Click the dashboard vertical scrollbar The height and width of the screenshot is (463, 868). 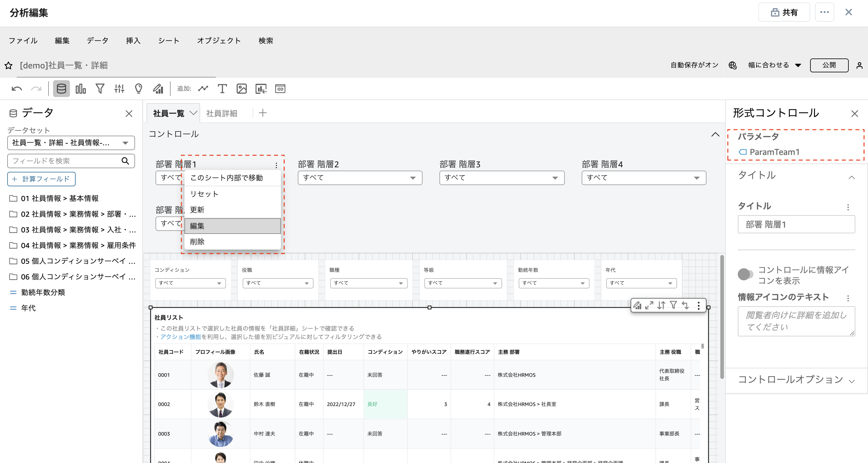[x=722, y=317]
